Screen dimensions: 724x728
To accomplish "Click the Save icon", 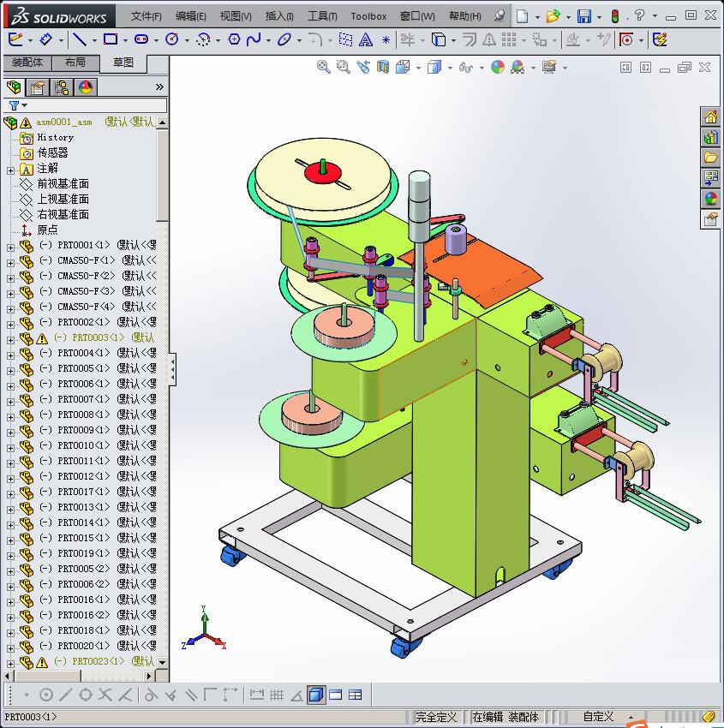I will tap(583, 17).
